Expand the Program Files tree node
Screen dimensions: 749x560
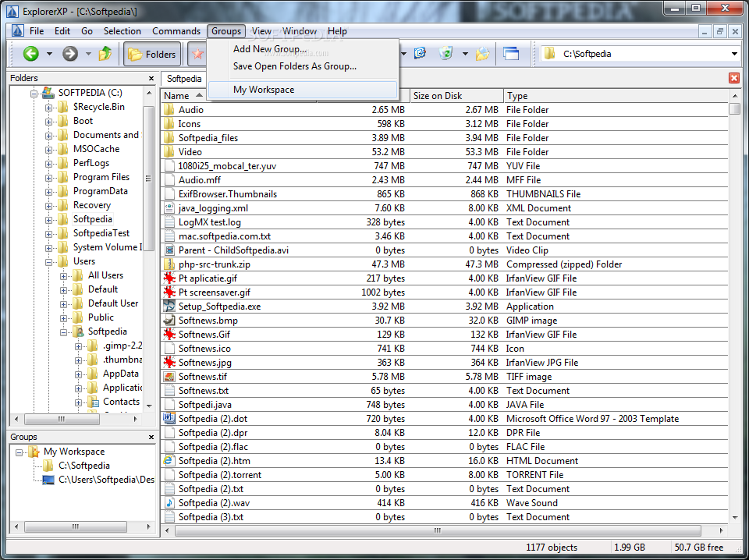48,178
